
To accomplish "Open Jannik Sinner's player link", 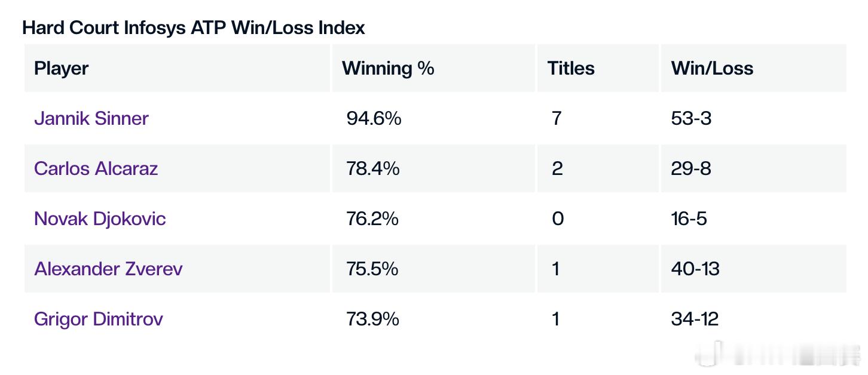I will (x=91, y=118).
